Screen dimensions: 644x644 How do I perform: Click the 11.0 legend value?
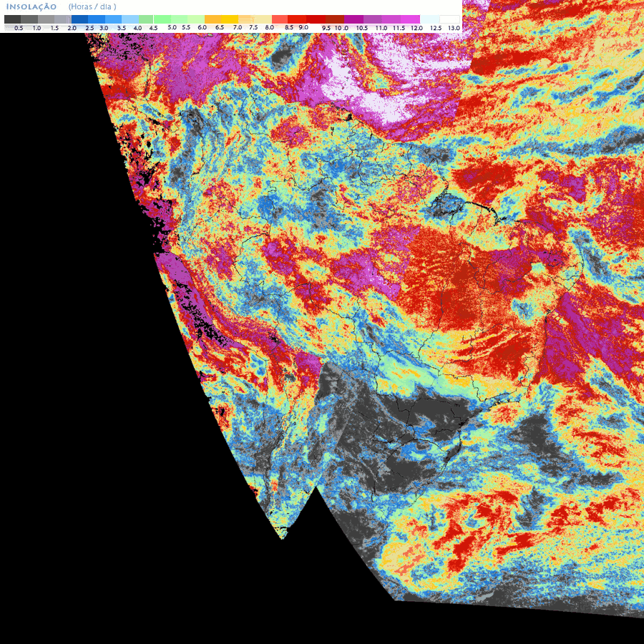coord(381,28)
